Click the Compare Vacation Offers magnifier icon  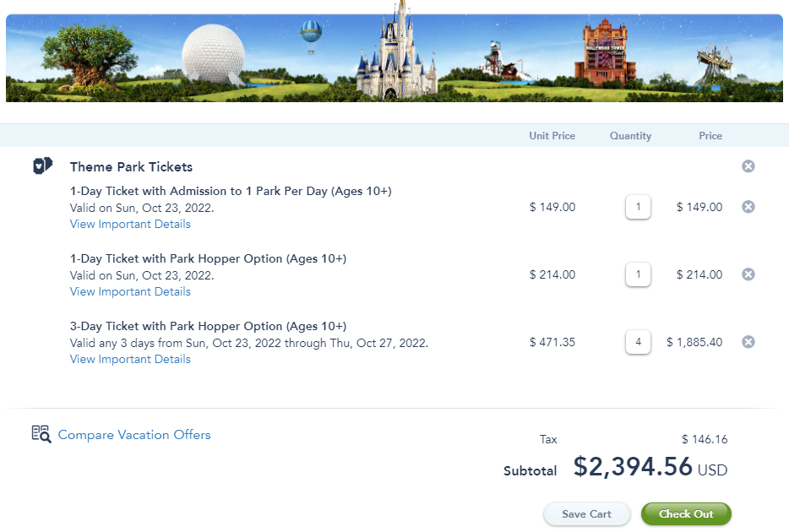point(41,434)
